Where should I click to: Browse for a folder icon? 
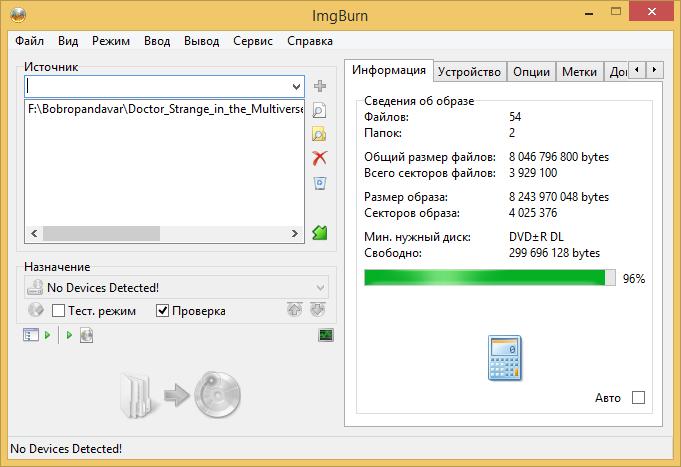click(x=319, y=135)
